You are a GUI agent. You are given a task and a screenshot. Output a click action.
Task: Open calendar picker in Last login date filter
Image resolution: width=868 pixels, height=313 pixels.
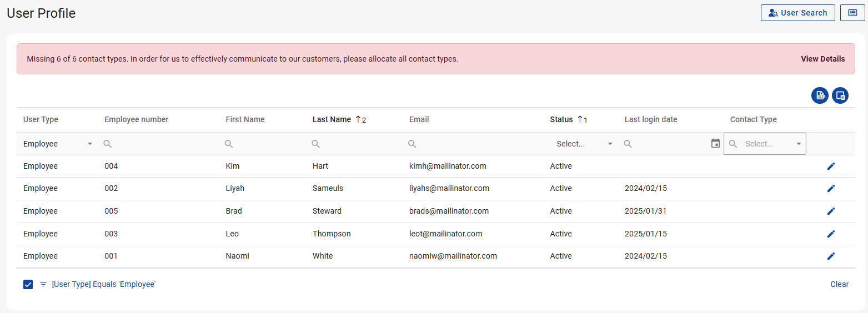point(715,144)
